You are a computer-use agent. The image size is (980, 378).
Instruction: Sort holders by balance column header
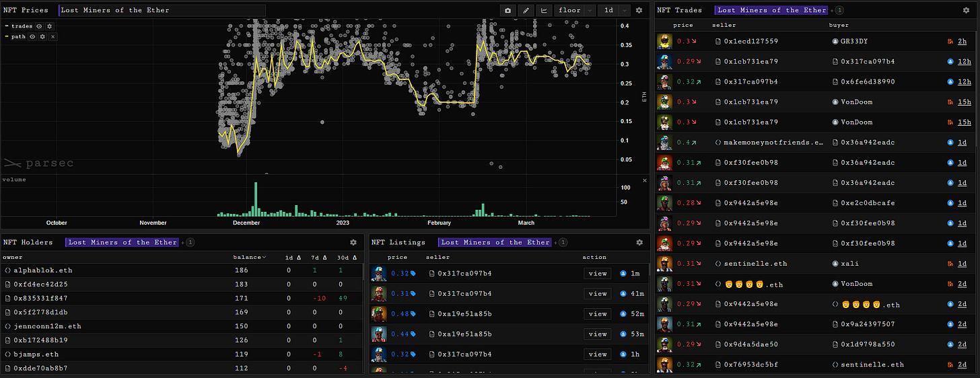click(249, 257)
